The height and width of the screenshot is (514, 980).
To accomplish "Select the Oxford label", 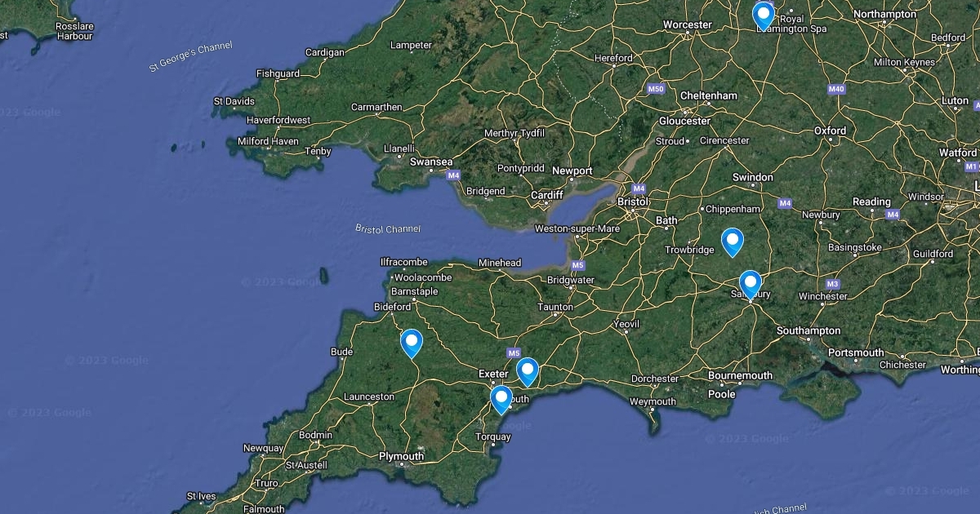I will click(830, 131).
